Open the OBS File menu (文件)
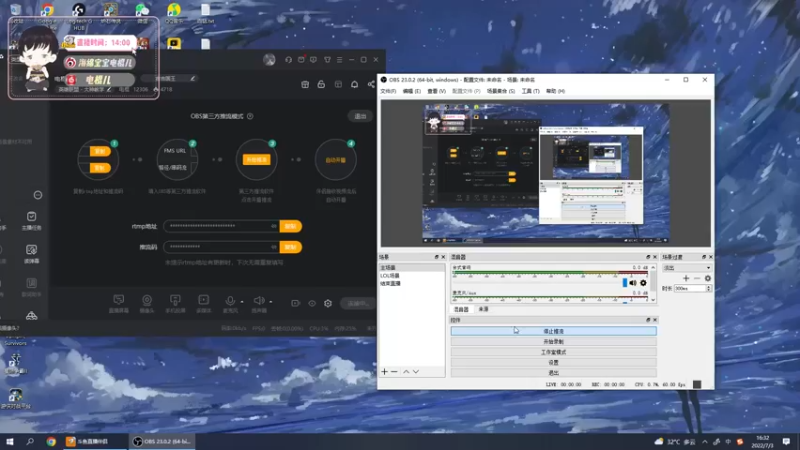 point(388,91)
